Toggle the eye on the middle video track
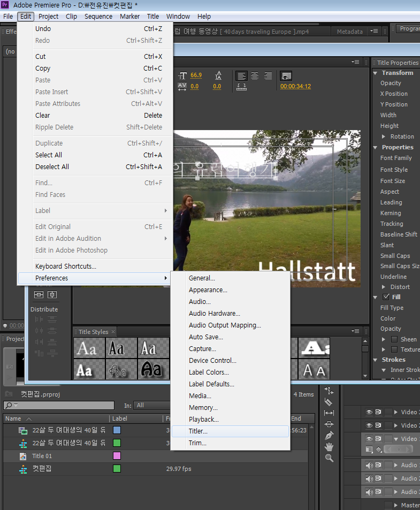Image resolution: width=420 pixels, height=510 pixels. (369, 425)
